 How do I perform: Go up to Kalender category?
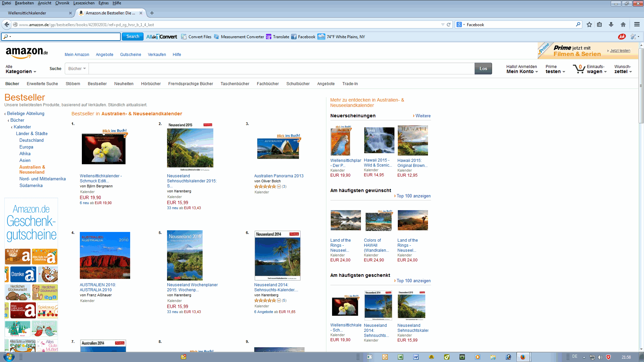[x=22, y=127]
